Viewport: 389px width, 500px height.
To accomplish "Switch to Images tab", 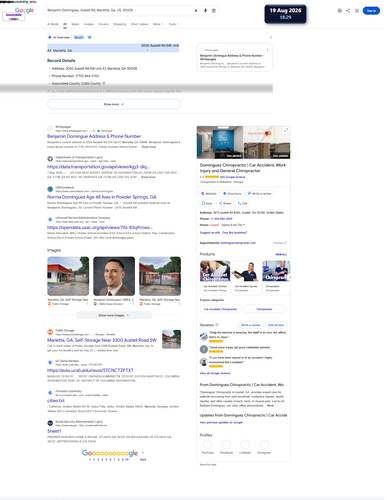I will (x=89, y=24).
